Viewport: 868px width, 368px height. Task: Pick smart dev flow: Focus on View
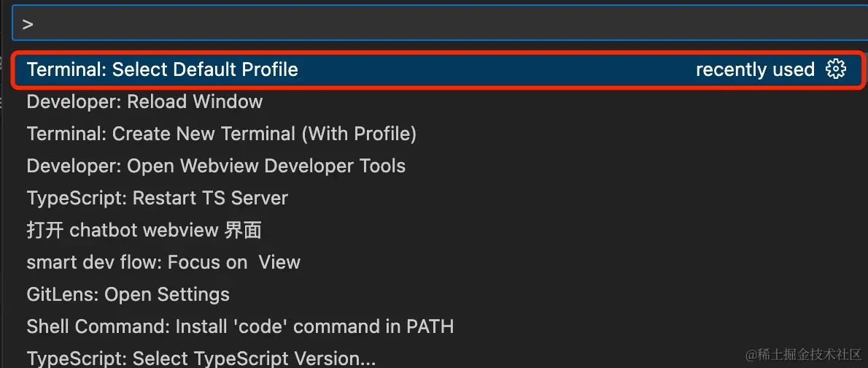pos(163,262)
